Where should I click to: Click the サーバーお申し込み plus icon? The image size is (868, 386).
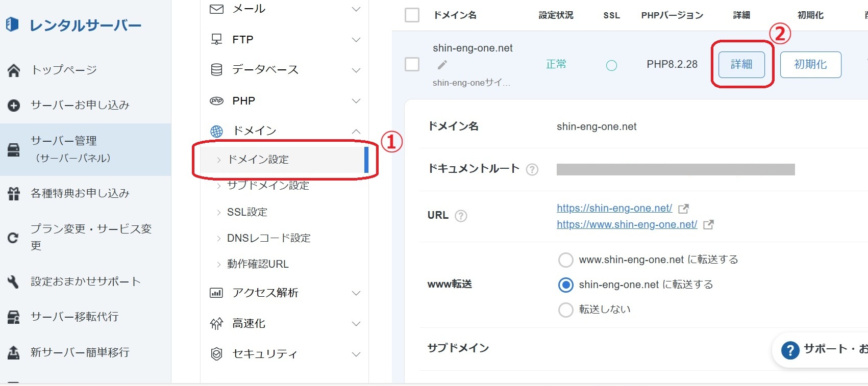coord(14,106)
